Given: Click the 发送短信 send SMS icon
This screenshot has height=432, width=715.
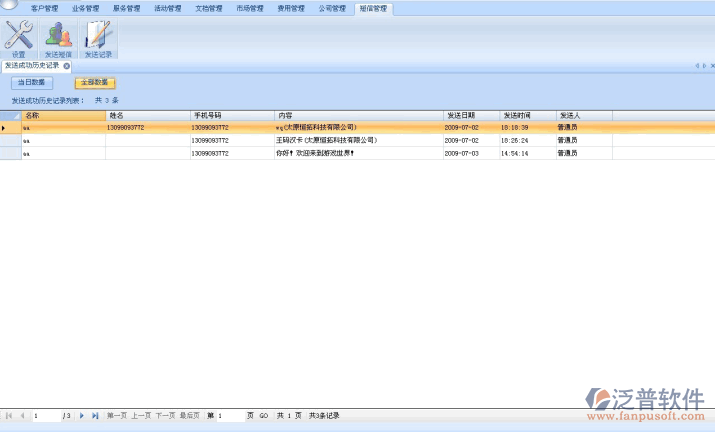Looking at the screenshot, I should [59, 38].
